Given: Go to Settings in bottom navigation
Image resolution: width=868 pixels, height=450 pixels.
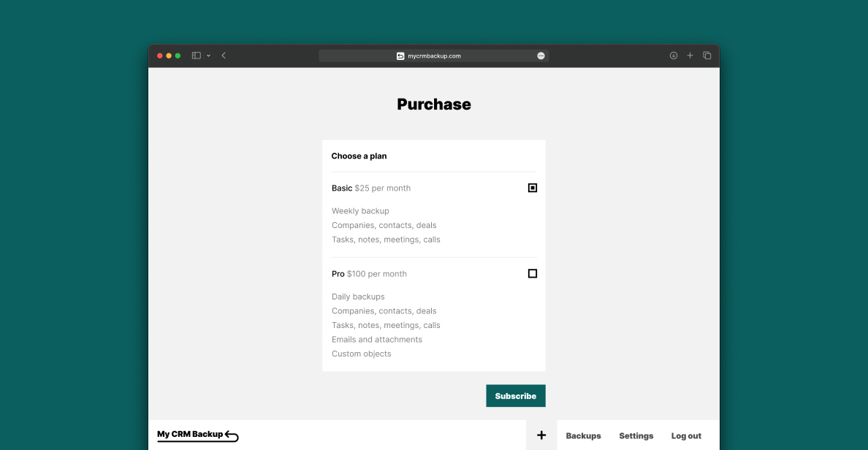Looking at the screenshot, I should coord(636,436).
